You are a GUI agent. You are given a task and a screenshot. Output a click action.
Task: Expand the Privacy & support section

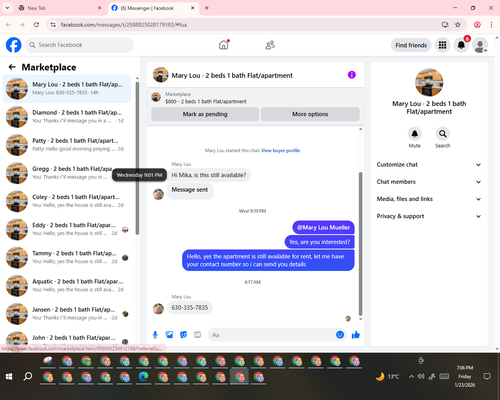pyautogui.click(x=429, y=216)
